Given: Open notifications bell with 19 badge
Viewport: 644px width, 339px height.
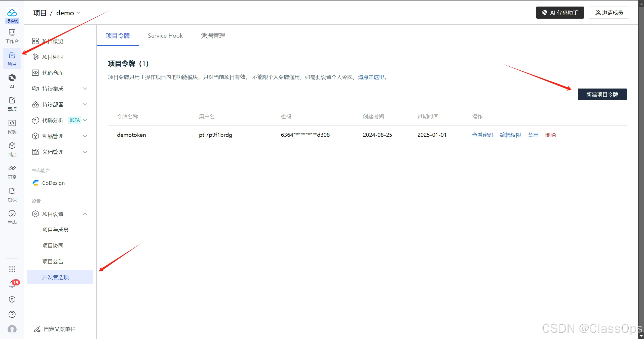Looking at the screenshot, I should pos(12,284).
